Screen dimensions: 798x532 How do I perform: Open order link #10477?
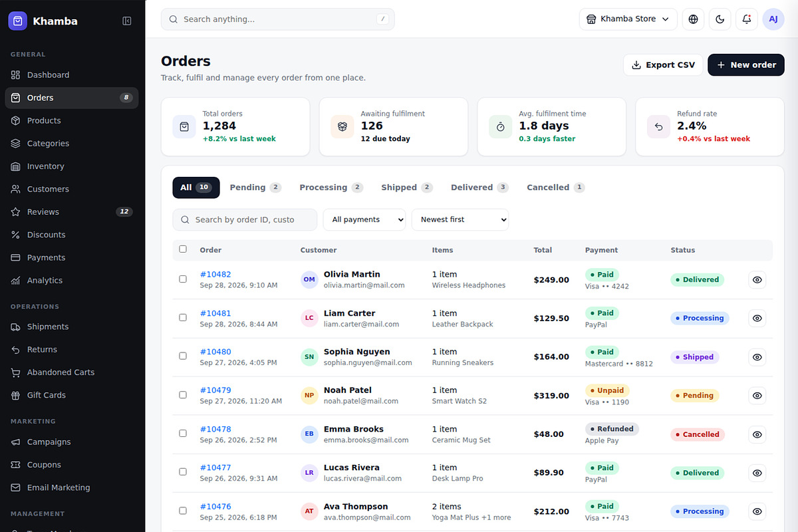coord(215,467)
